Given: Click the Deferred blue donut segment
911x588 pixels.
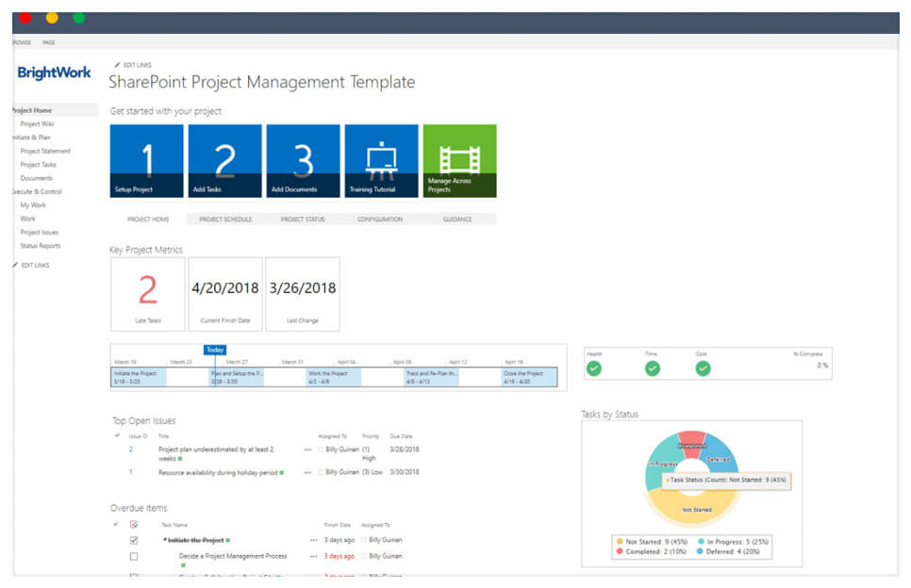Looking at the screenshot, I should tap(721, 456).
